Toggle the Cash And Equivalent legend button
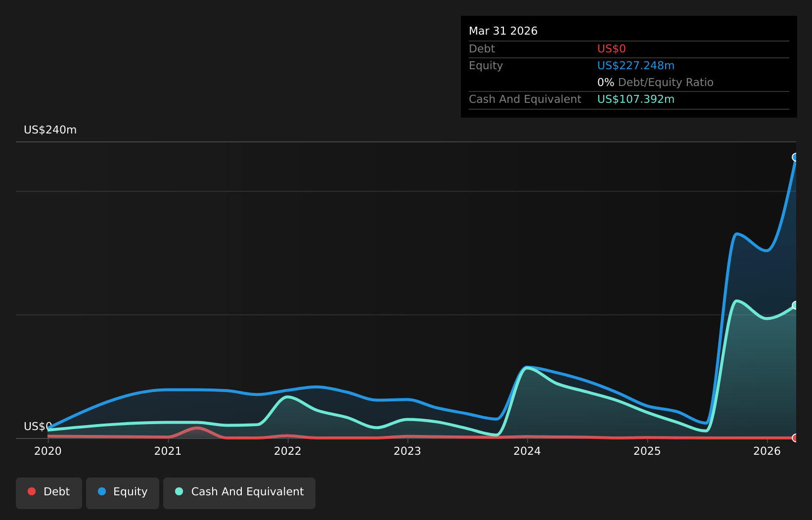The width and height of the screenshot is (812, 520). point(239,493)
